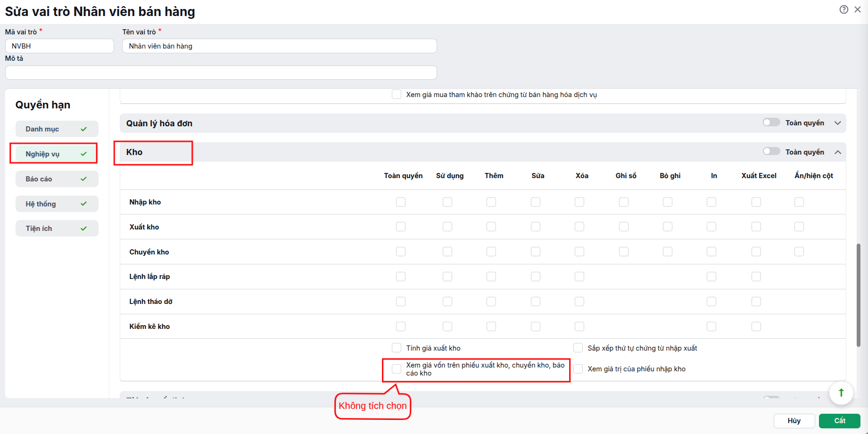Select the Nghiệp vụ permissions tab
The image size is (868, 434).
(x=57, y=154)
